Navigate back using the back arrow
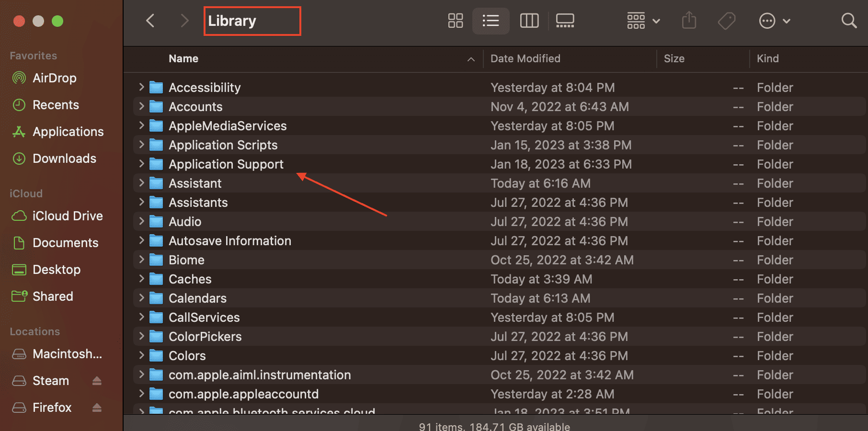 click(150, 21)
